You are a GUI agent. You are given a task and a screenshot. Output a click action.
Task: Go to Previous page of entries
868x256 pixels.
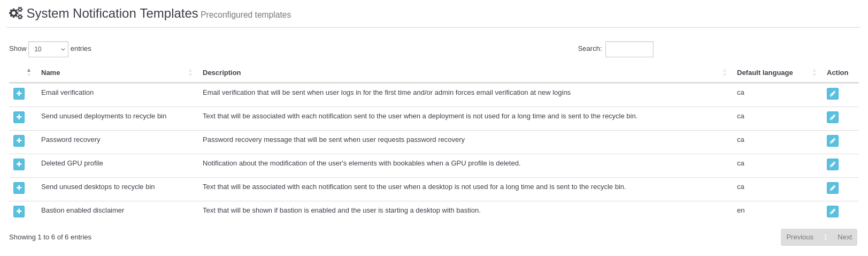tap(800, 237)
